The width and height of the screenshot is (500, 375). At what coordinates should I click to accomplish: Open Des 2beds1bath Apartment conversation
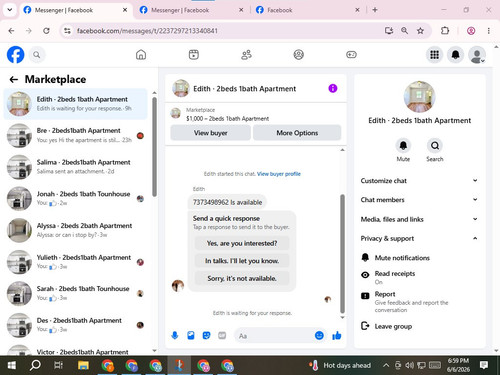point(75,325)
